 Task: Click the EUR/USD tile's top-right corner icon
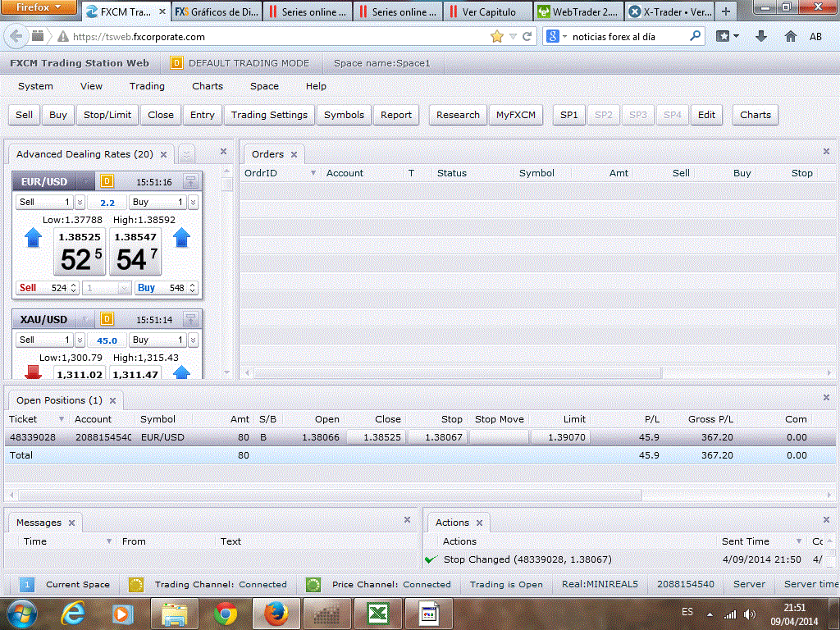point(190,181)
